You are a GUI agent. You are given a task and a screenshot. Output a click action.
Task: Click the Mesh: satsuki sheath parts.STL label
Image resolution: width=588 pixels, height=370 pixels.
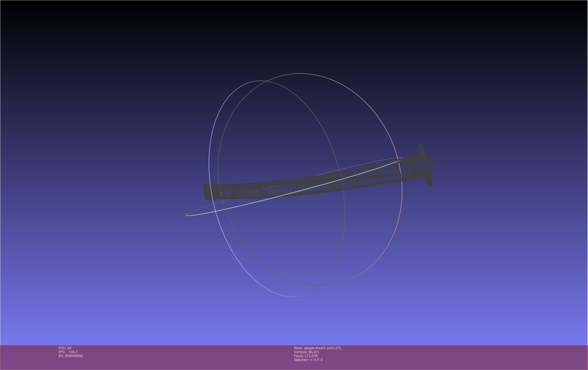click(x=318, y=348)
